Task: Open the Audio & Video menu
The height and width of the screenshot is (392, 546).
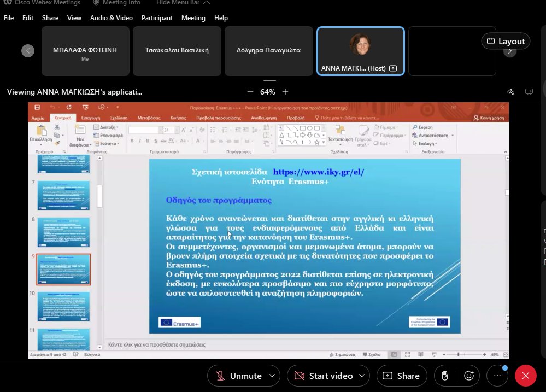Action: 111,18
